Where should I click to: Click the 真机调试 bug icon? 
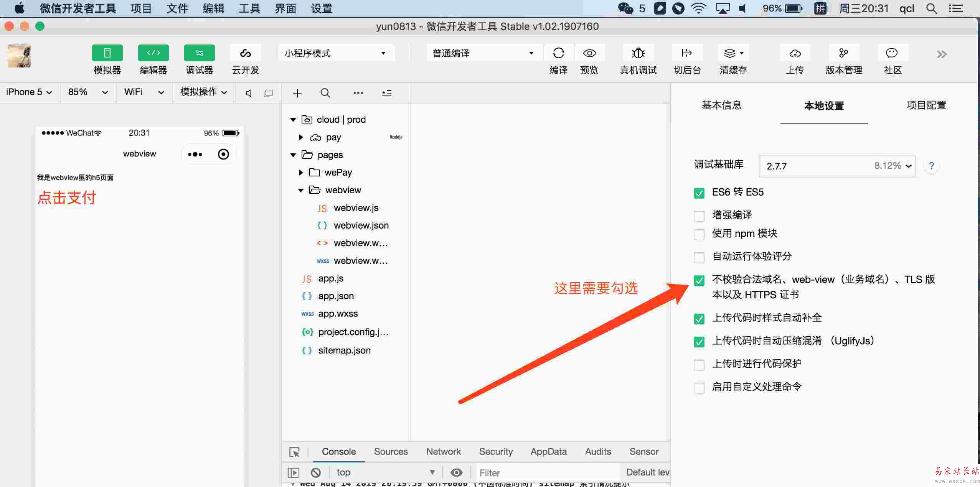[x=638, y=53]
